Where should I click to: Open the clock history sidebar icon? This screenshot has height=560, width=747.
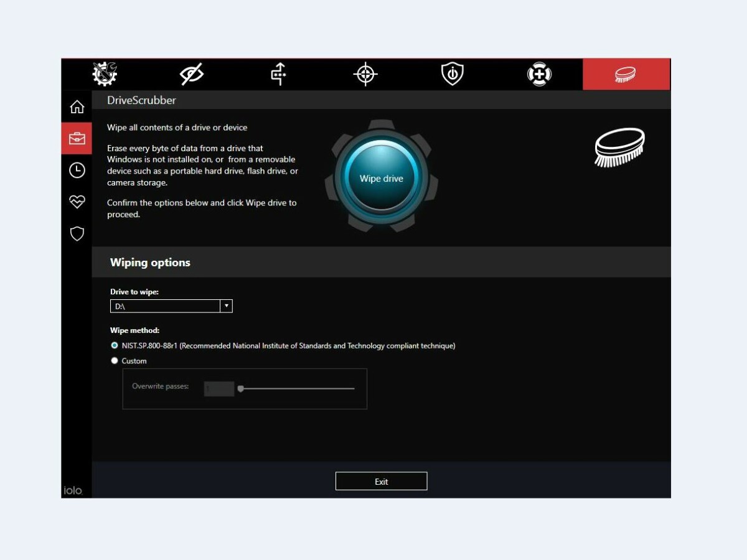coord(77,170)
